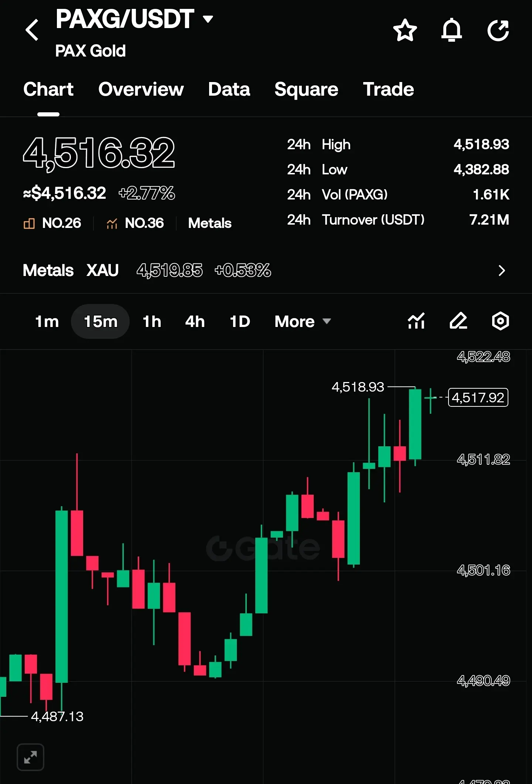The width and height of the screenshot is (532, 784).
Task: Expand the More timeframes dropdown
Action: [303, 321]
